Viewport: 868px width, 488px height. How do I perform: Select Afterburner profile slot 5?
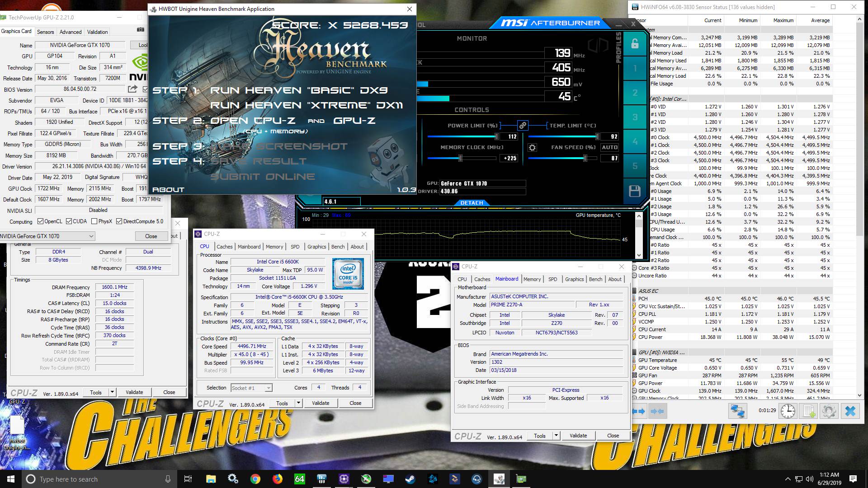(x=635, y=166)
